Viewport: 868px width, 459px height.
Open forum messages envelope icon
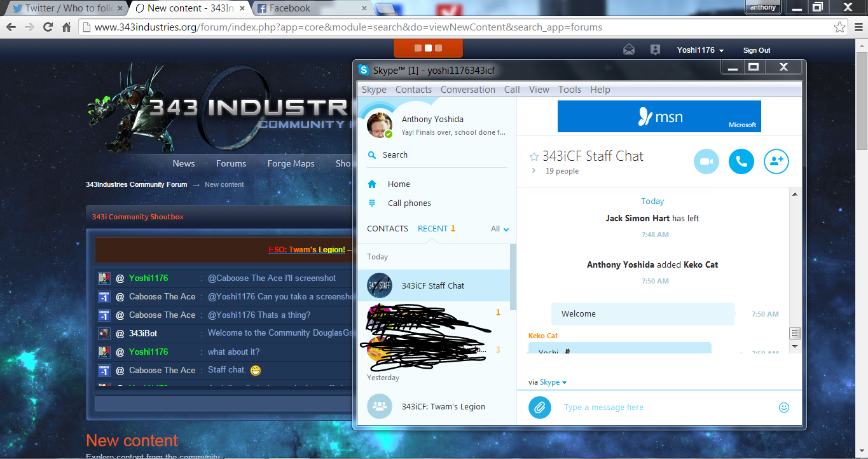click(x=629, y=50)
